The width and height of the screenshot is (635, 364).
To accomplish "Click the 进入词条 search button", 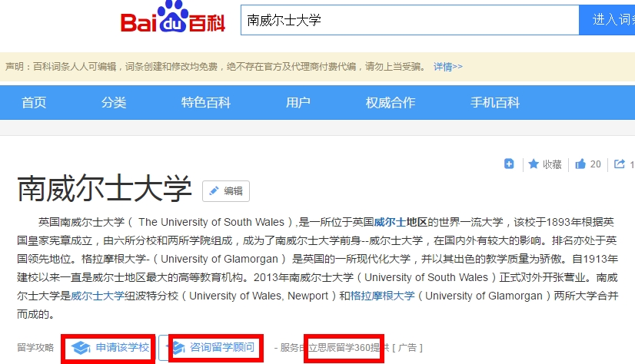I will pos(607,20).
